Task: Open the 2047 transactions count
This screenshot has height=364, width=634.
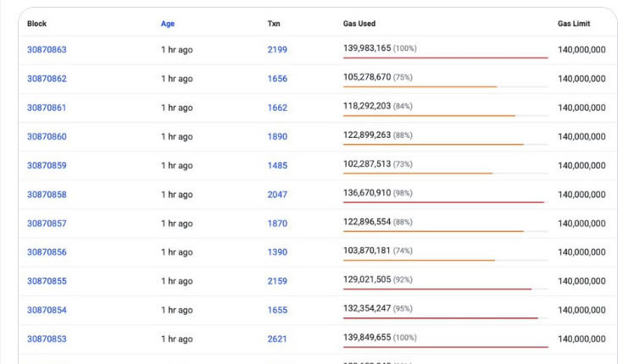Action: click(x=277, y=195)
